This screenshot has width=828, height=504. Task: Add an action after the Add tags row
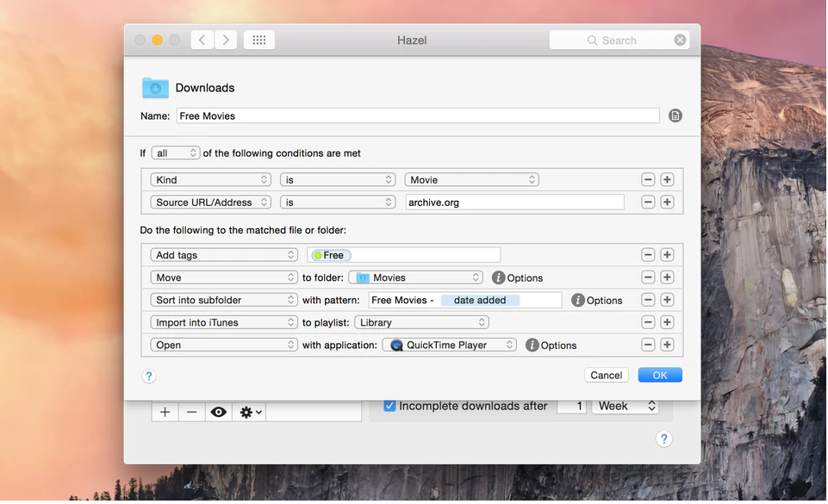pos(667,255)
